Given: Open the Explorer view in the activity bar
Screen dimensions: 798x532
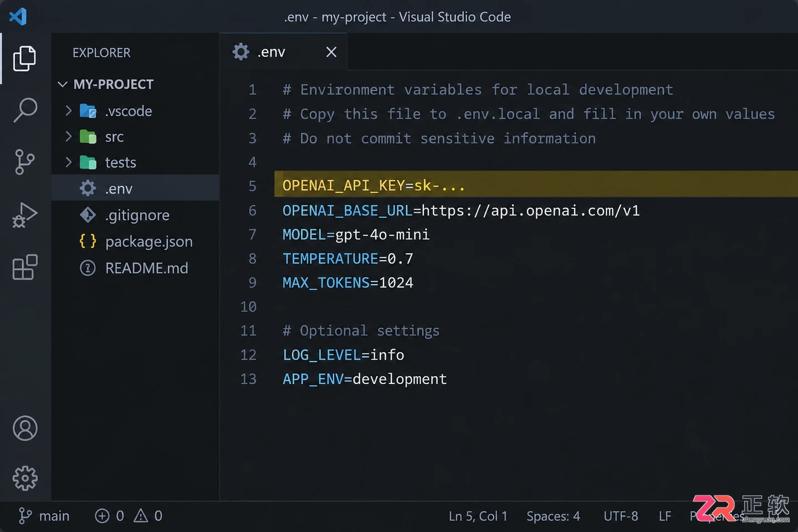Looking at the screenshot, I should [24, 58].
